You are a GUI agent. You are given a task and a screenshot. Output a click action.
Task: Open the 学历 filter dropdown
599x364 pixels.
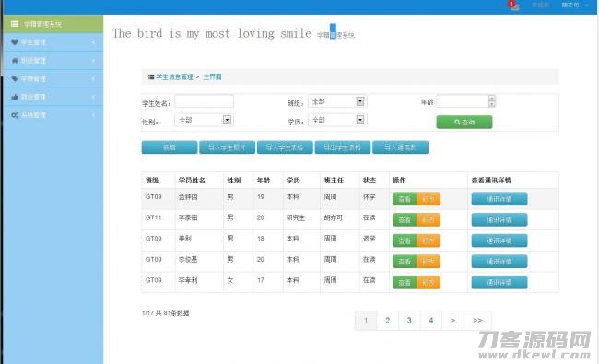pyautogui.click(x=337, y=121)
